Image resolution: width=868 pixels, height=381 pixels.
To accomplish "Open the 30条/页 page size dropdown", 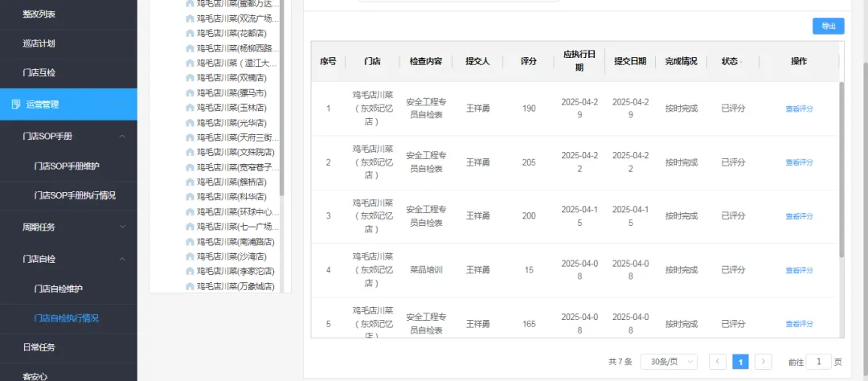I will pyautogui.click(x=668, y=362).
